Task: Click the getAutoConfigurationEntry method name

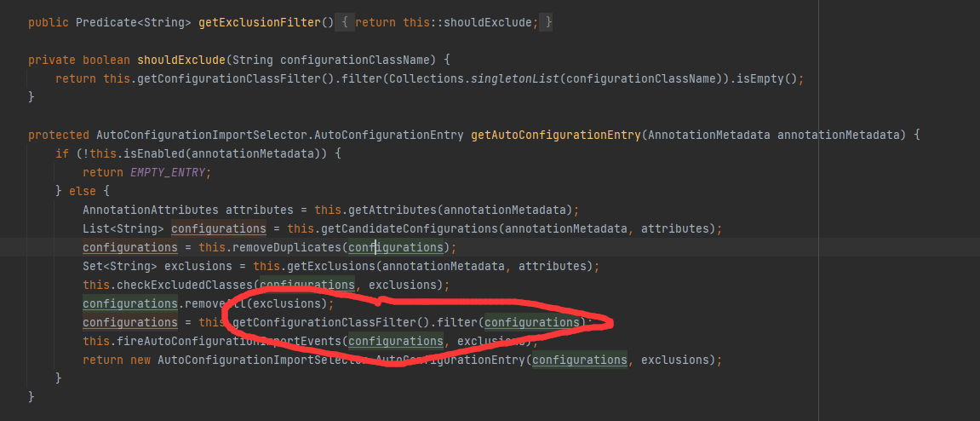Action: [556, 136]
